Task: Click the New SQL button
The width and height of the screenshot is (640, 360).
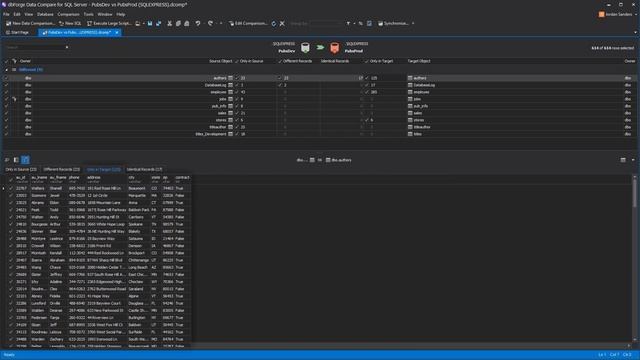Action: [70, 24]
